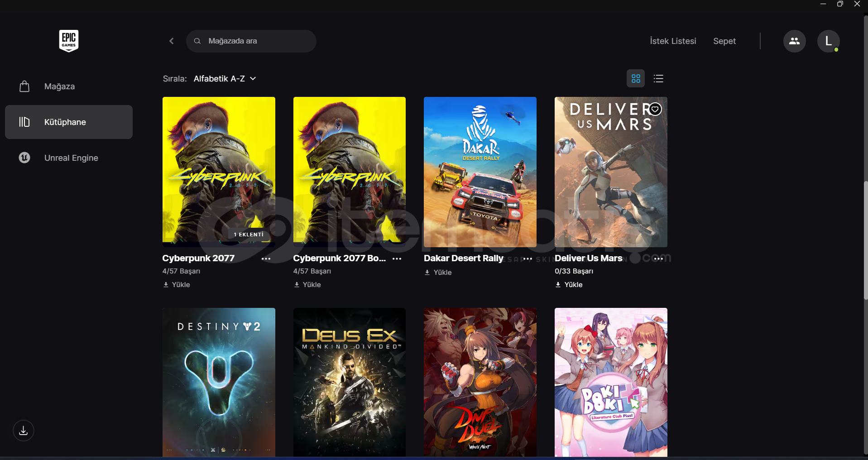
Task: Install Cyberpunk 2077 Bo... with Yükle
Action: pos(307,285)
